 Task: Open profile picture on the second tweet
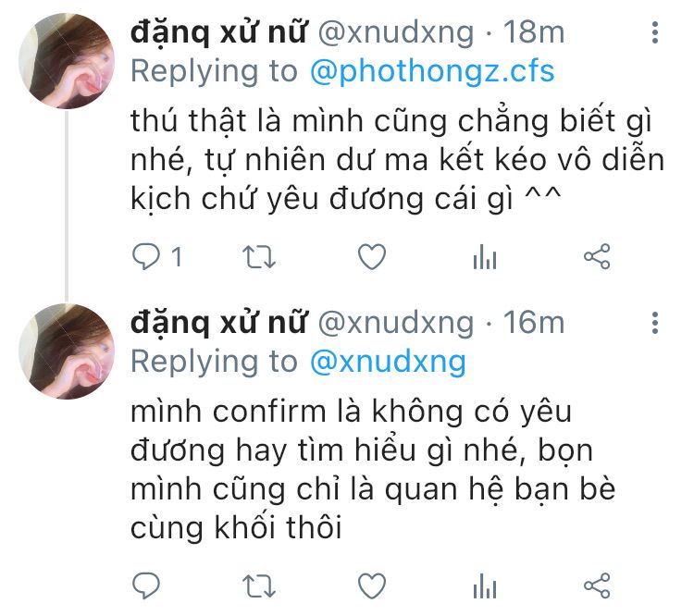point(67,351)
